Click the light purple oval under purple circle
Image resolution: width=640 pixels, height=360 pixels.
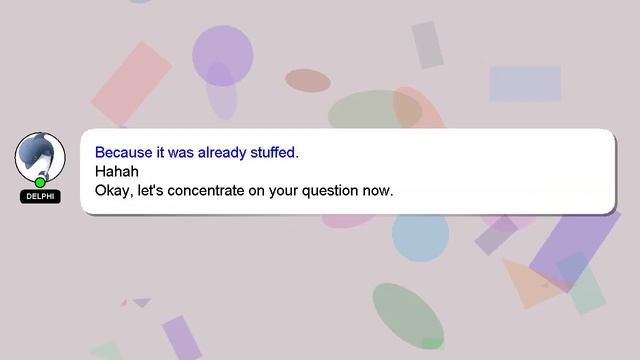221,91
